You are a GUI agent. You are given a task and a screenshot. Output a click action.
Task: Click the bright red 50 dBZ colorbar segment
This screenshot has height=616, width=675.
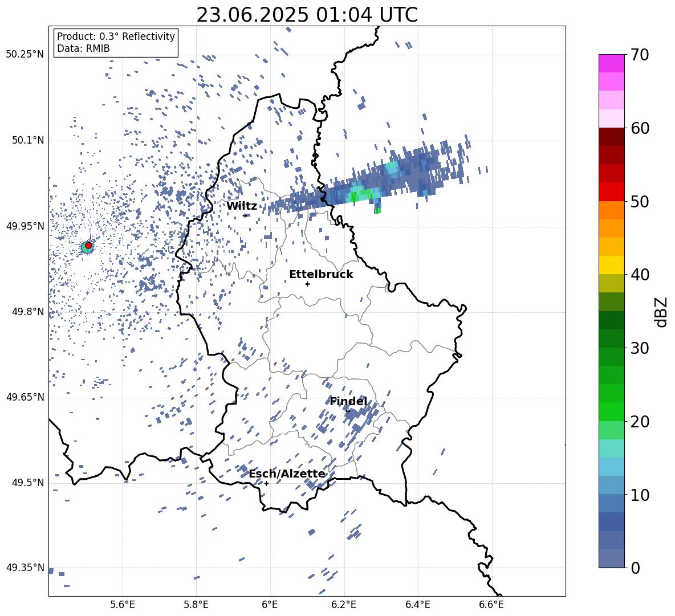pos(611,192)
